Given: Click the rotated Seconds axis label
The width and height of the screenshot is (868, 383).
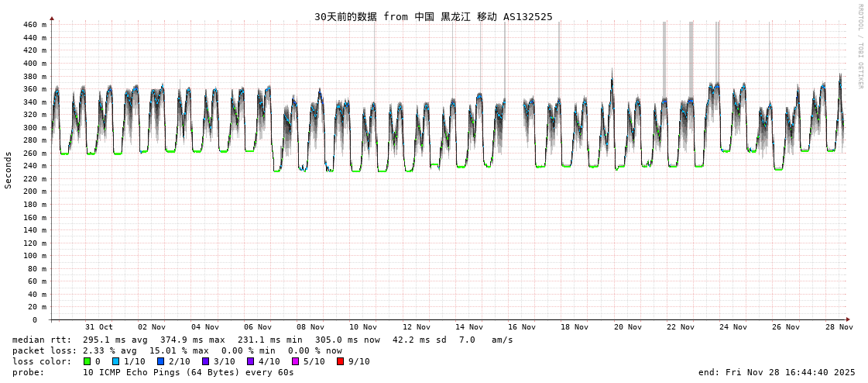Looking at the screenshot, I should point(9,170).
